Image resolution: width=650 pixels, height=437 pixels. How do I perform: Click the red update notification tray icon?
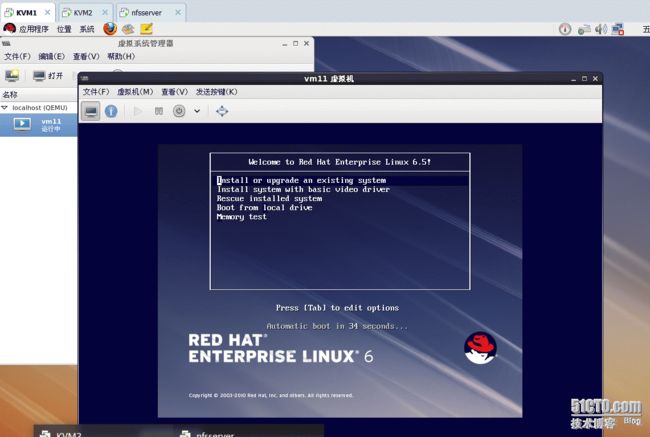click(x=565, y=29)
